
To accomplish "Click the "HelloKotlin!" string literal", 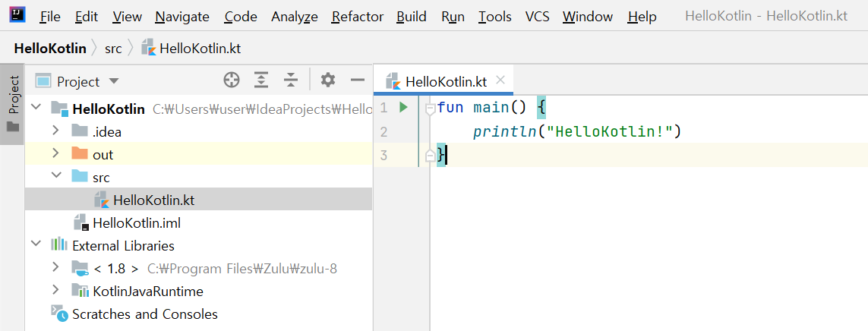I will (x=608, y=132).
